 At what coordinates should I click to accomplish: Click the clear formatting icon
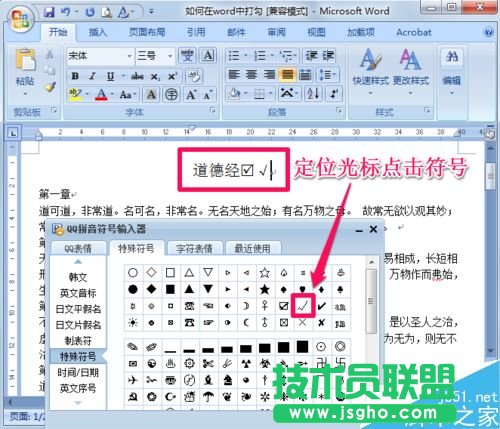(193, 76)
